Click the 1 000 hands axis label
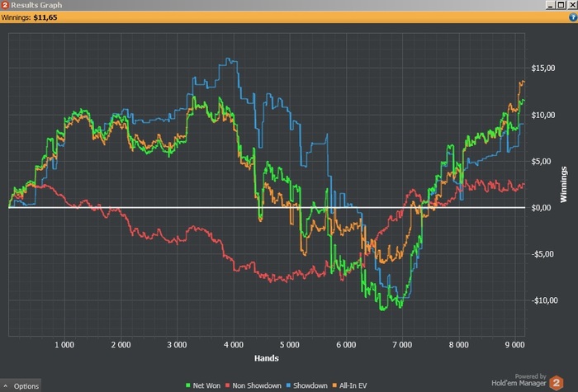Image resolution: width=578 pixels, height=392 pixels. [64, 345]
